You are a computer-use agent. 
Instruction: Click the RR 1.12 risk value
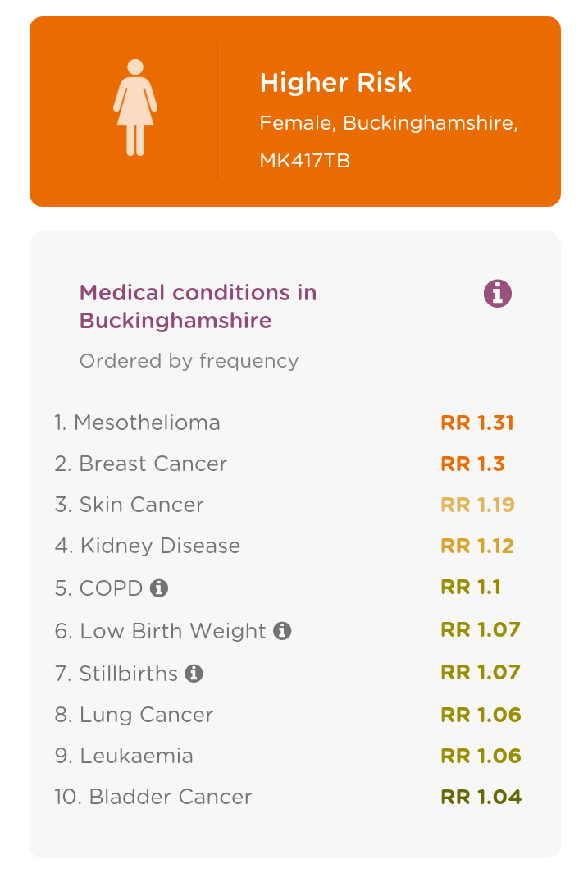478,546
